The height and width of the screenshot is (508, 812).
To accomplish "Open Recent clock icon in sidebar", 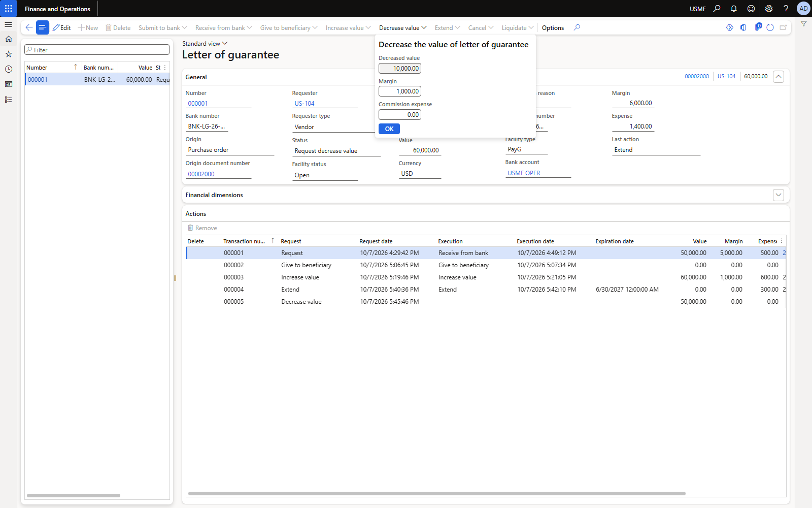I will [9, 69].
